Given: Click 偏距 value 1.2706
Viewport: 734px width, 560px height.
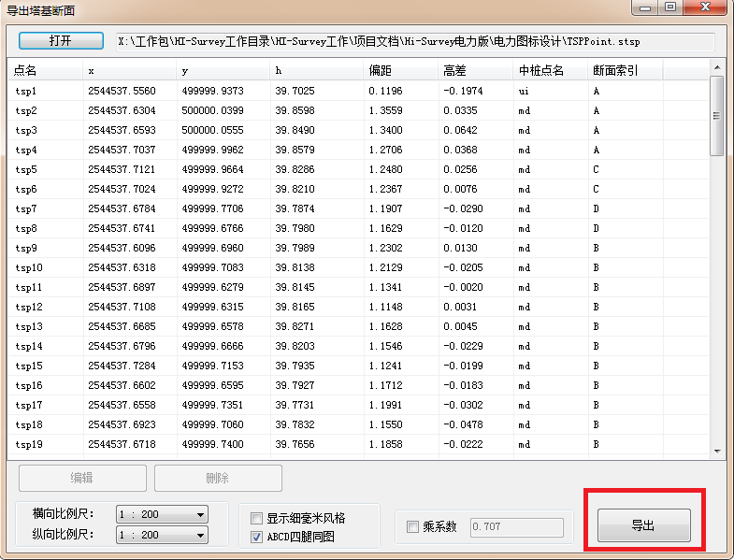Looking at the screenshot, I should tap(385, 150).
